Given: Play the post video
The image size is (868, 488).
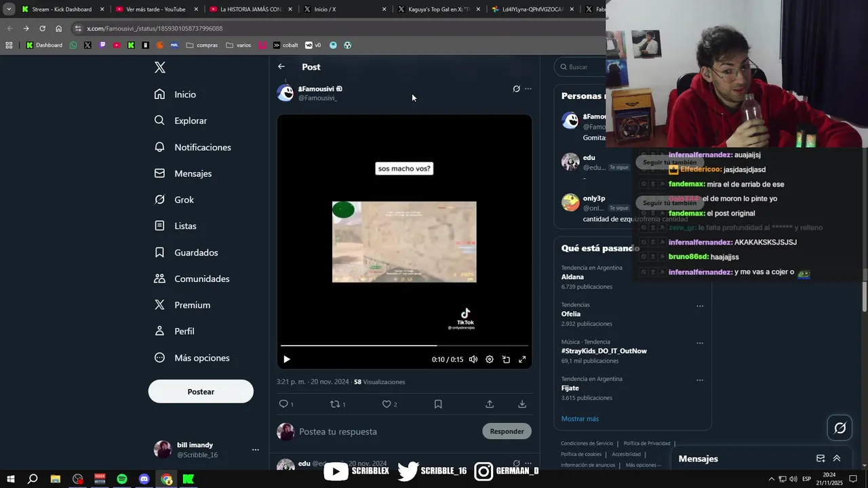Looking at the screenshot, I should (x=286, y=359).
